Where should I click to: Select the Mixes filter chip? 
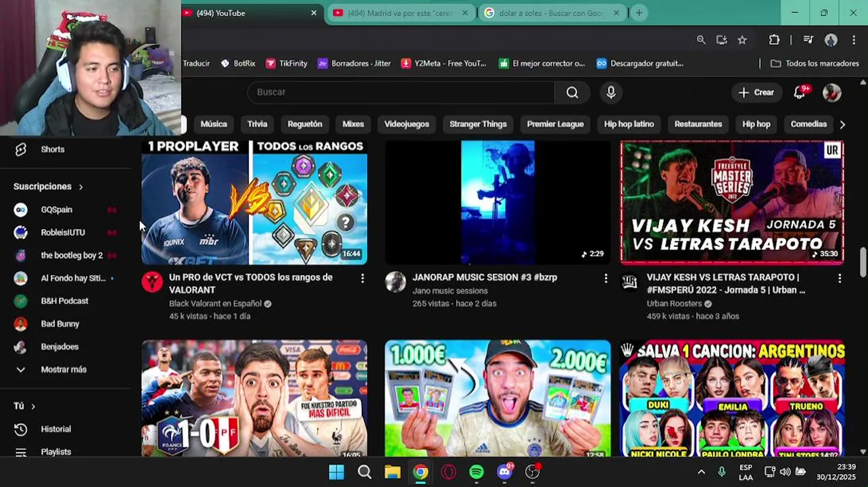pyautogui.click(x=353, y=124)
